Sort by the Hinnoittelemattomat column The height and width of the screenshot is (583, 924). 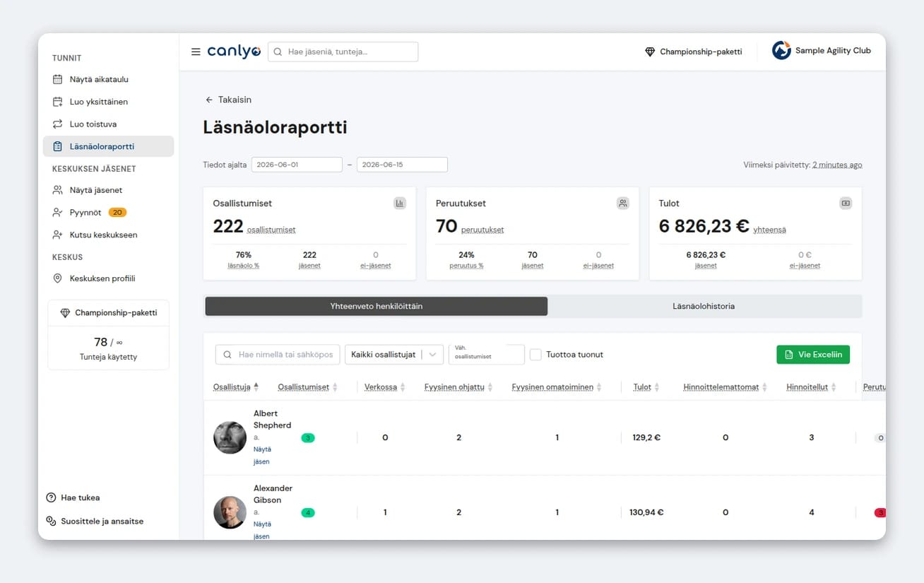725,387
